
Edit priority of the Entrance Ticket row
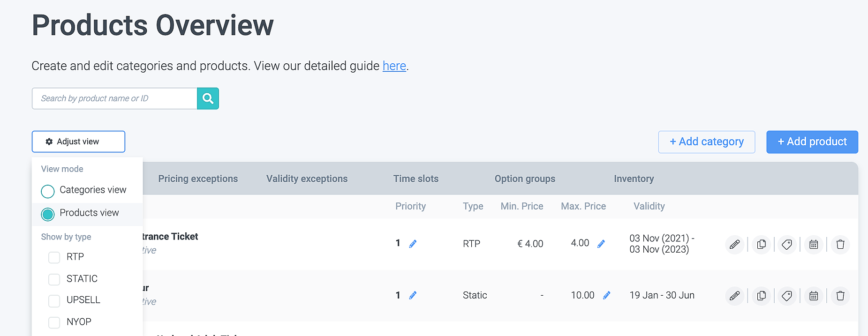[413, 244]
